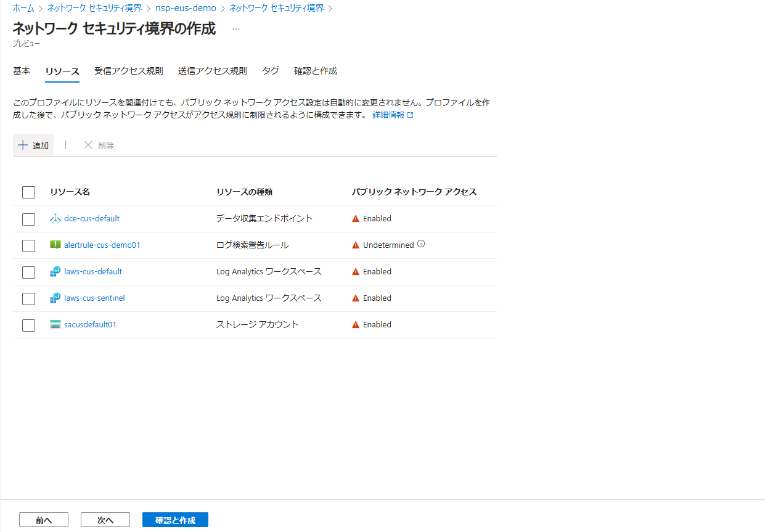
Task: Open the dce-cus-default resource link
Action: 92,218
